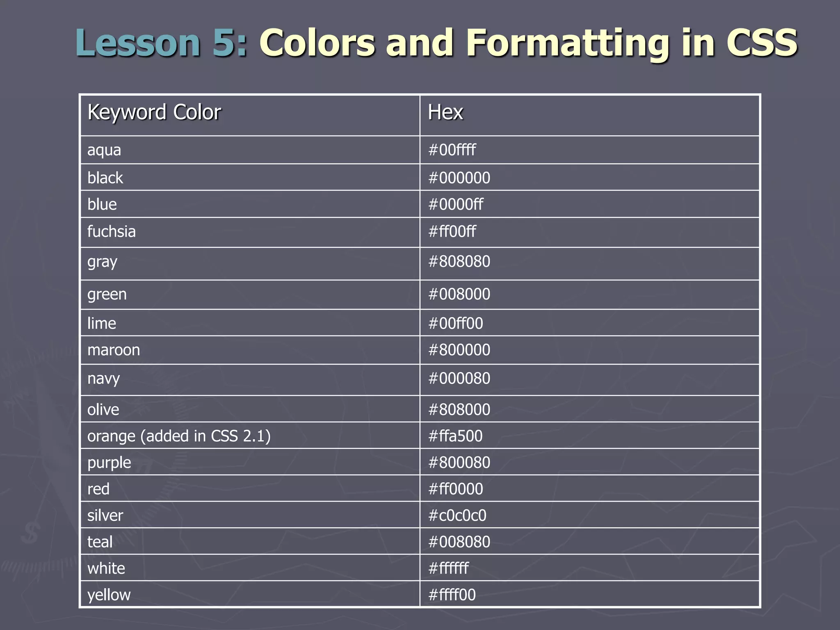The height and width of the screenshot is (630, 840).
Task: Select the 'red' keyword cell
Action: [98, 489]
